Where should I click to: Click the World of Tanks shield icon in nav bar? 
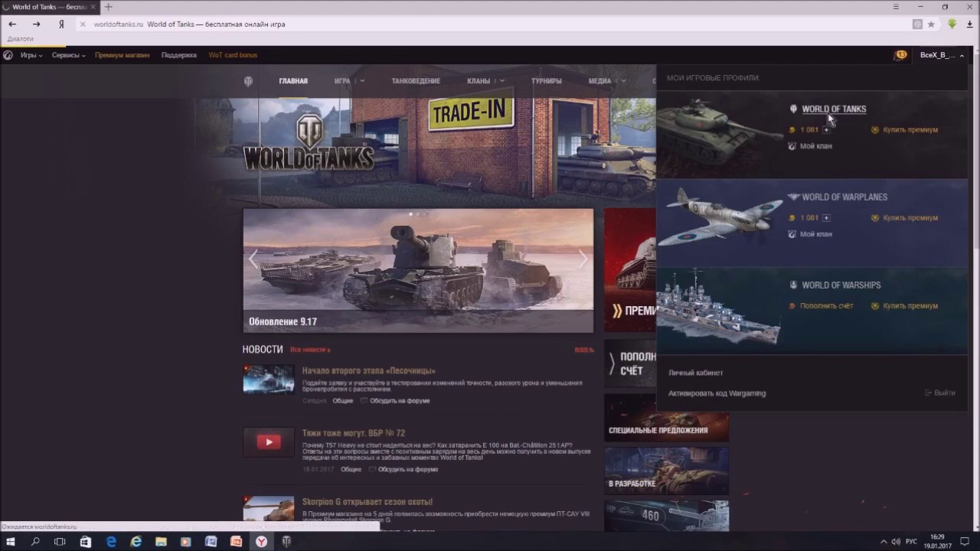pyautogui.click(x=248, y=81)
